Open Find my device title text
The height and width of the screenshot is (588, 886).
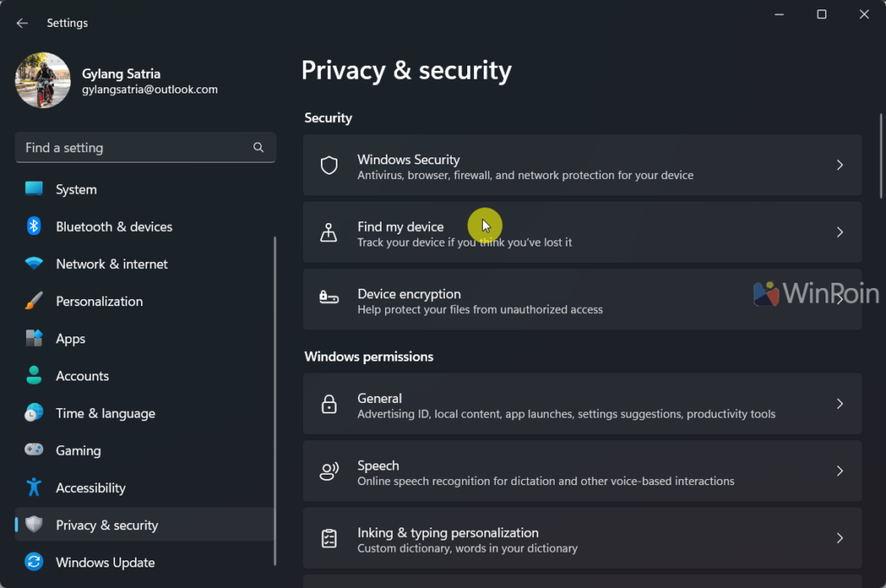(401, 227)
